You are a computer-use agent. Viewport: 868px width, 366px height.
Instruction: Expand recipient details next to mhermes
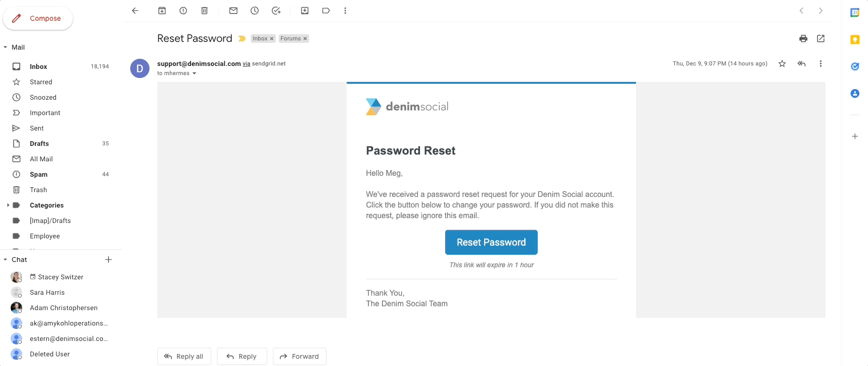coord(194,74)
